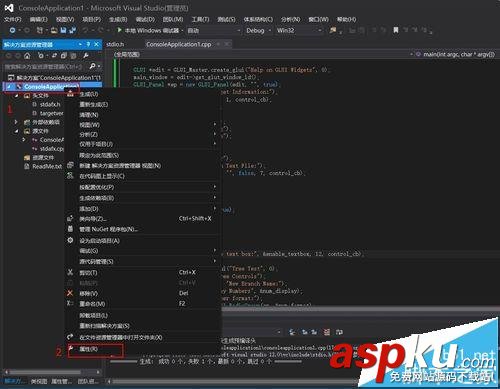Click Solution Explorer's wrench properties icon
The width and height of the screenshot is (500, 389).
tap(86, 56)
